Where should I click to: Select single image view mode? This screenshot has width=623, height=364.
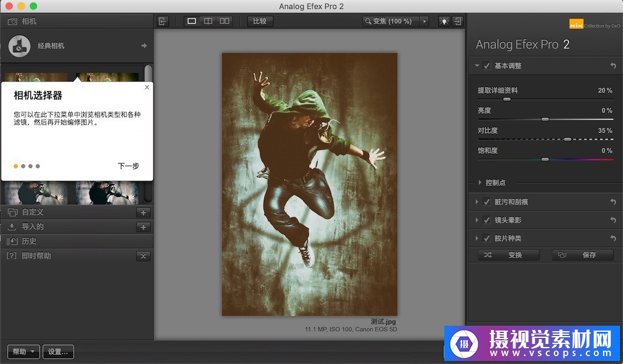click(x=191, y=21)
